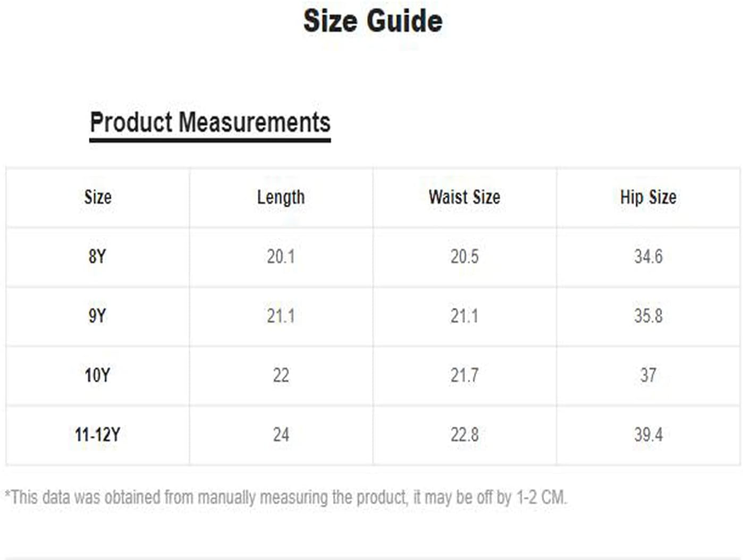
Task: Select the 11-12Y size row label
Action: coord(97,435)
